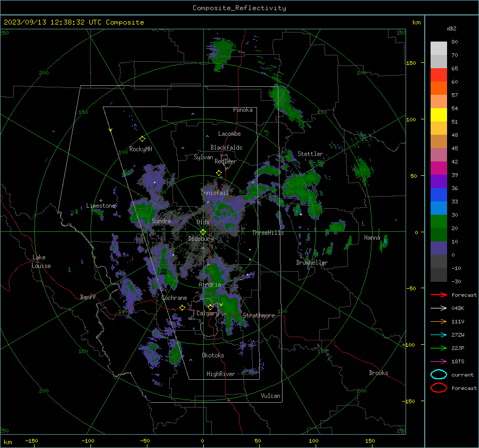479x448 pixels.
Task: Select the 80 dBZ light gray swatch
Action: (439, 48)
